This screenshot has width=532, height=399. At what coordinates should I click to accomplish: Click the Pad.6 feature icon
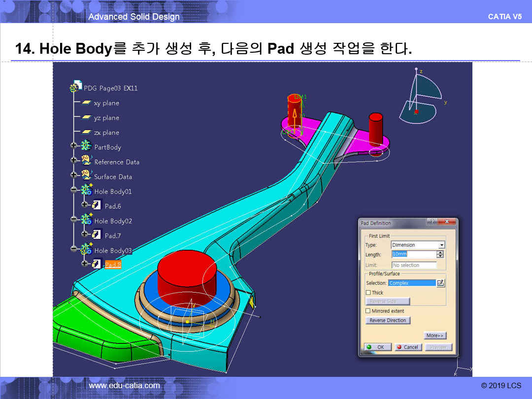[97, 205]
